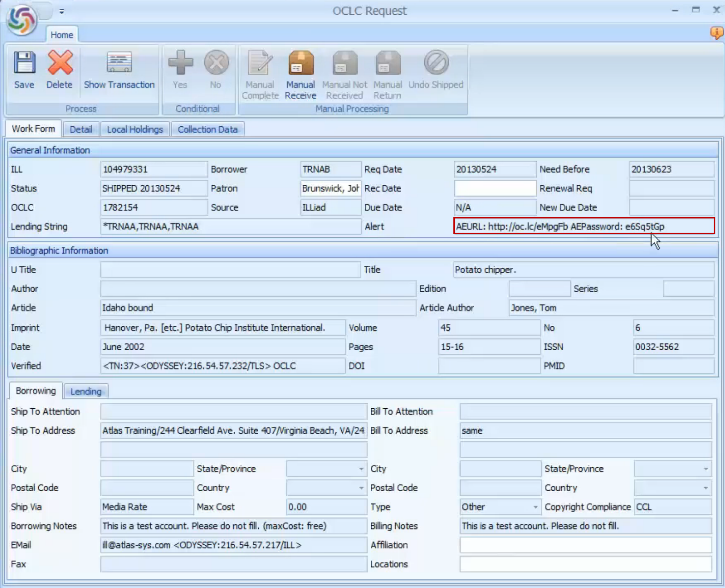Switch to the Lending tab
The width and height of the screenshot is (725, 588).
click(86, 392)
